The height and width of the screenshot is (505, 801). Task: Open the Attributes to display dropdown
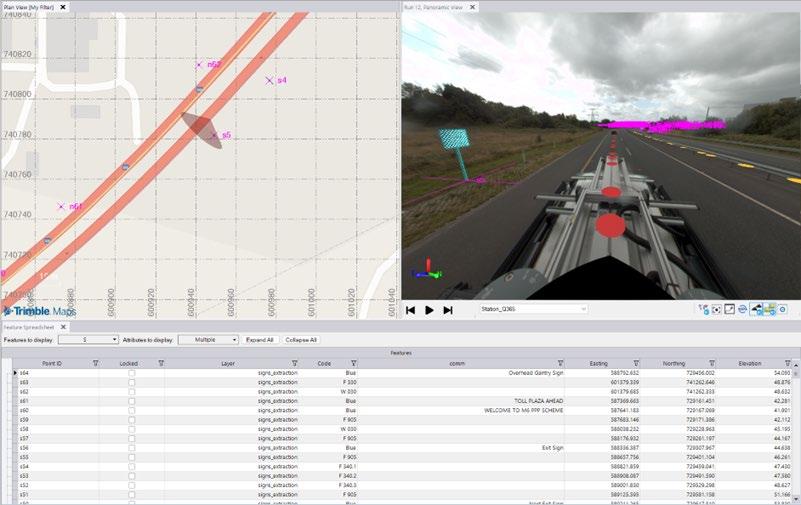(208, 340)
